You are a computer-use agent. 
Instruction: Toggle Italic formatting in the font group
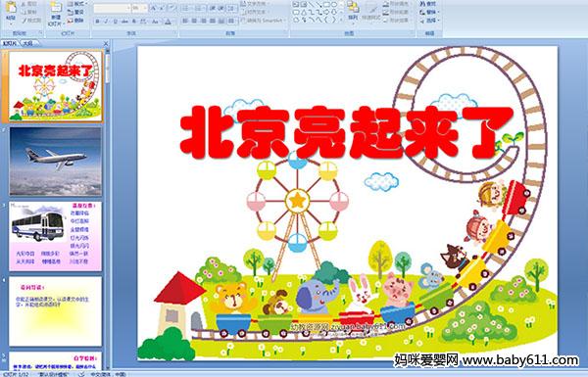coord(106,22)
